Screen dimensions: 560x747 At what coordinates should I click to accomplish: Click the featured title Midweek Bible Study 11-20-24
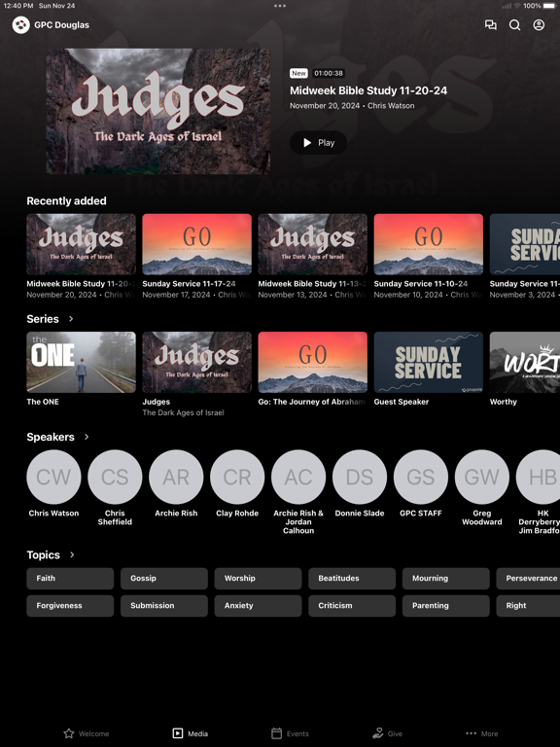point(368,90)
